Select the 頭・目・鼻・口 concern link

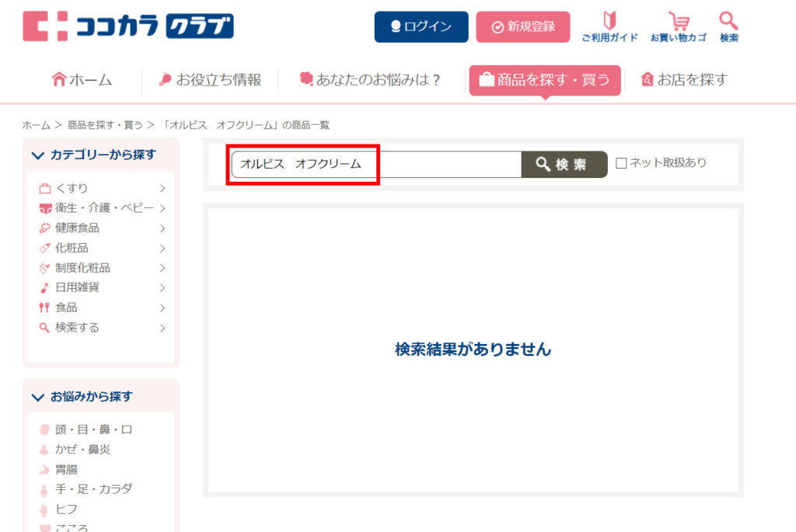tap(94, 429)
